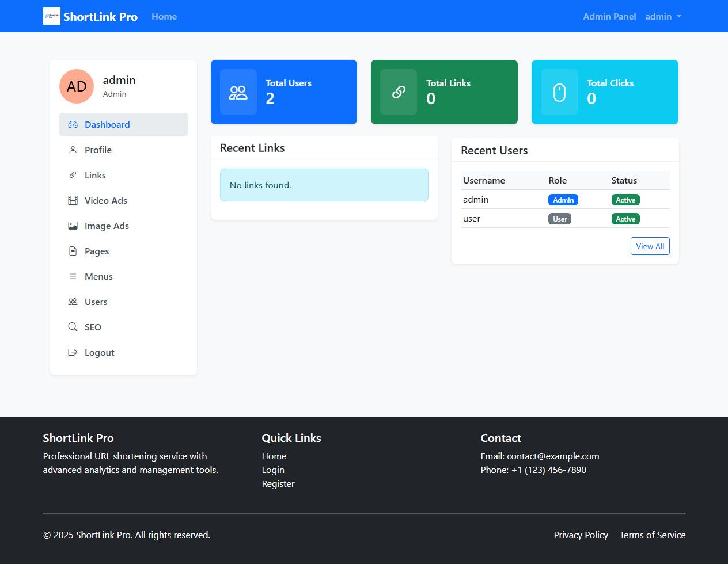
Task: Click the ShortLink Pro logo image
Action: click(52, 16)
